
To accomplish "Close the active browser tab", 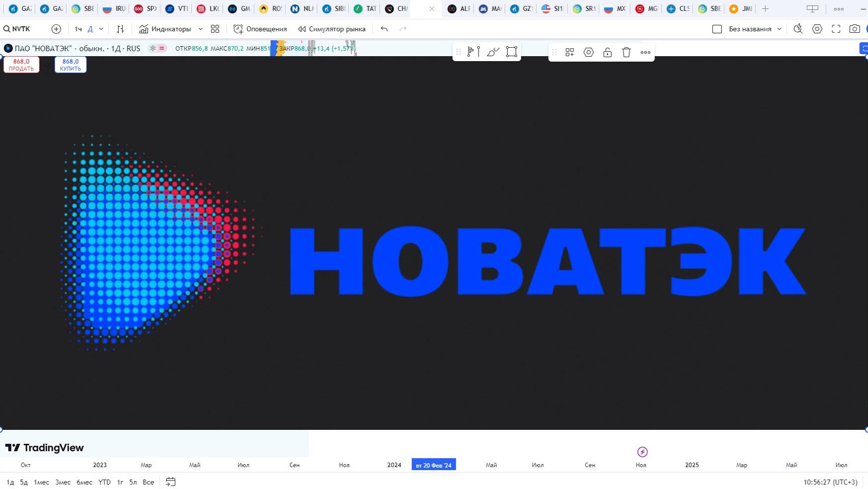I will [x=432, y=8].
